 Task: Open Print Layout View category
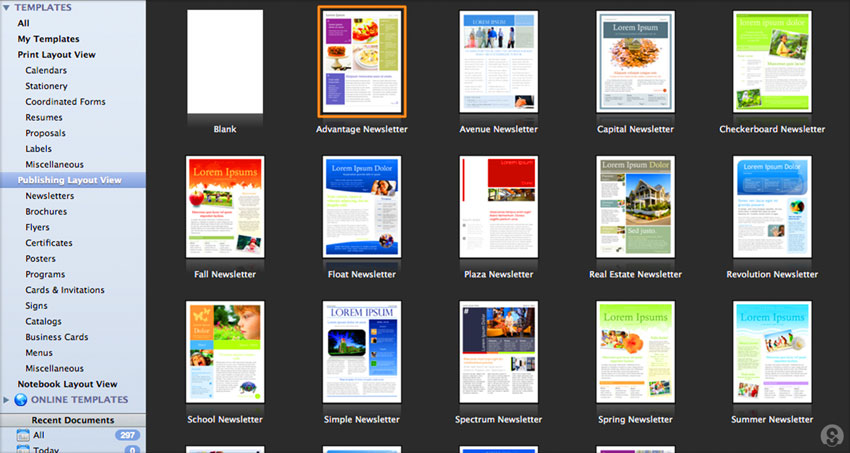coord(56,55)
